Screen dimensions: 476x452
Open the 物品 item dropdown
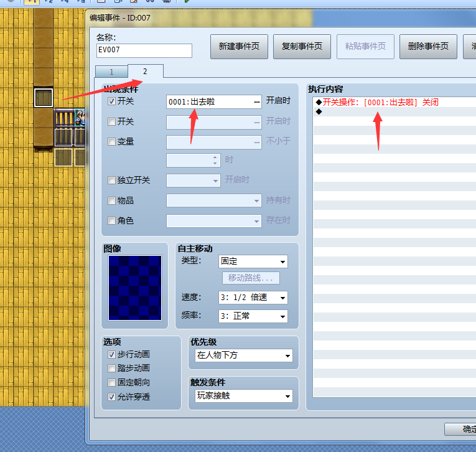click(x=213, y=200)
